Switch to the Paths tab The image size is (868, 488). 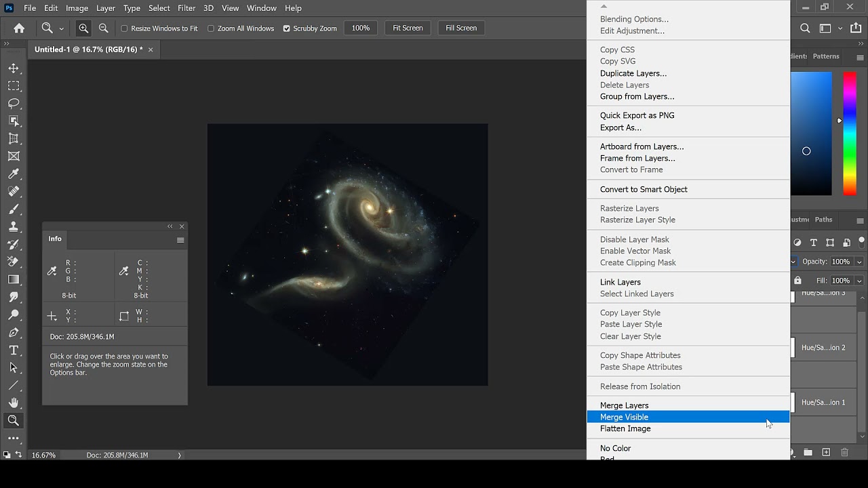point(823,220)
